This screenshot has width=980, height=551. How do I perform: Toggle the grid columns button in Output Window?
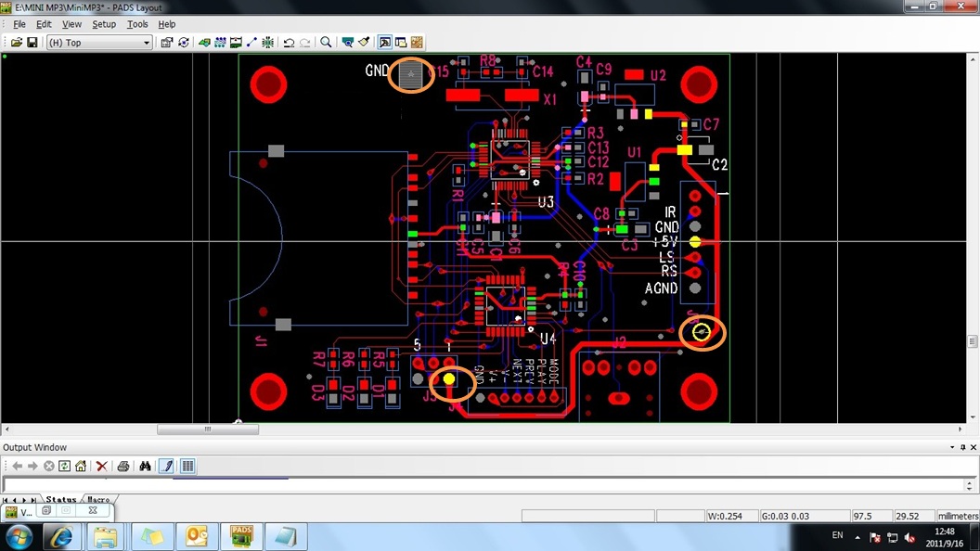click(x=187, y=467)
